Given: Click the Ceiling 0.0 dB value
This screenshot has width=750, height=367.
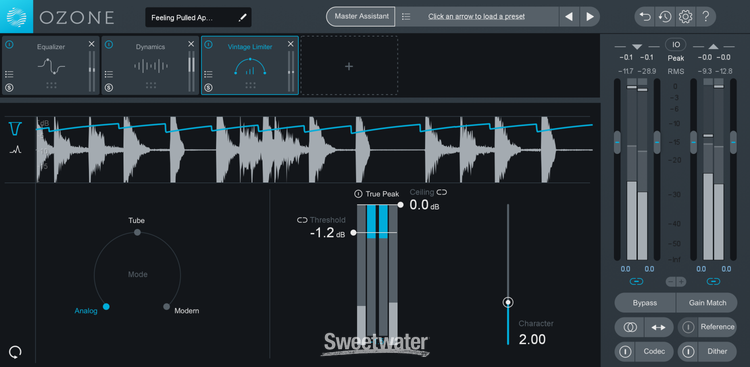Looking at the screenshot, I should [x=424, y=205].
